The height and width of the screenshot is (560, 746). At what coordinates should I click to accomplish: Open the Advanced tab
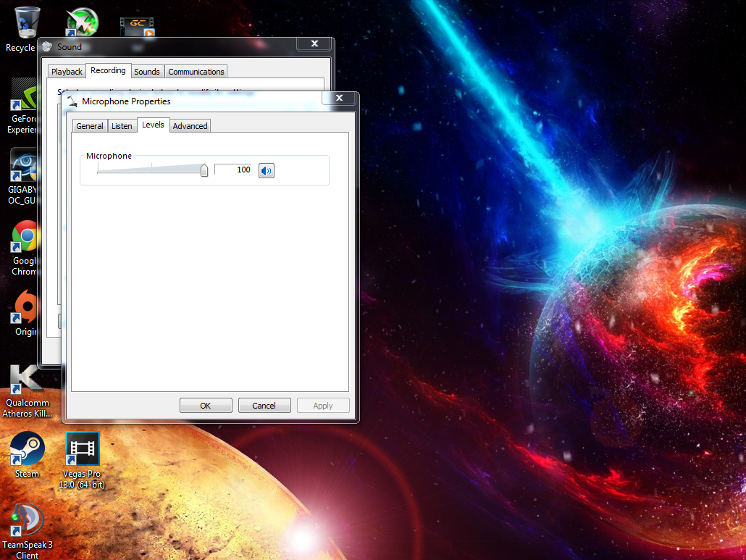(x=190, y=126)
